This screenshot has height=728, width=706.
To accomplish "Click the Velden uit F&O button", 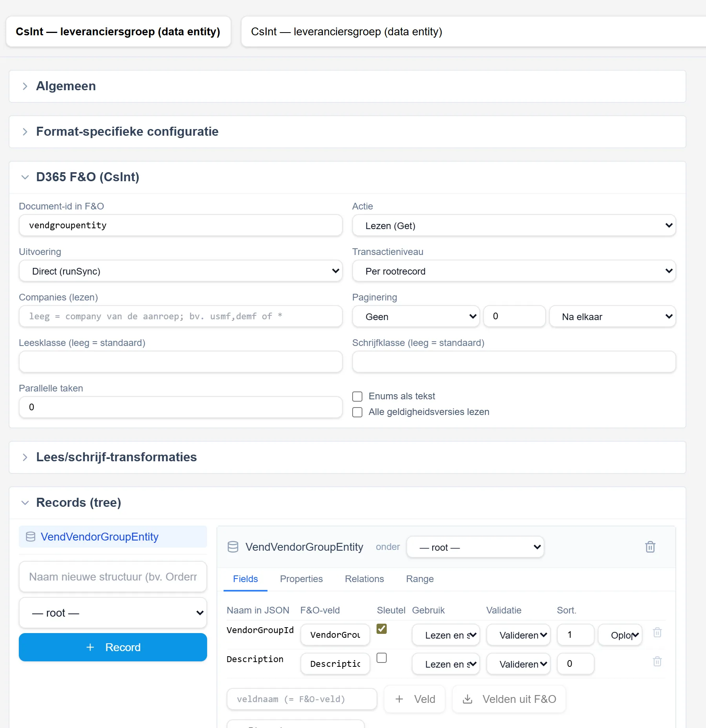I will pyautogui.click(x=509, y=699).
